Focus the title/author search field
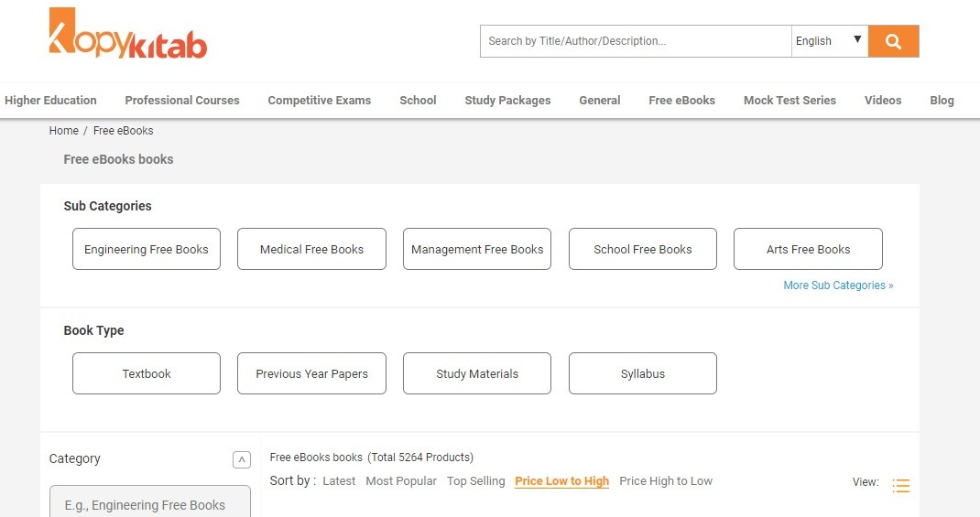Viewport: 980px width, 517px height. pos(635,41)
